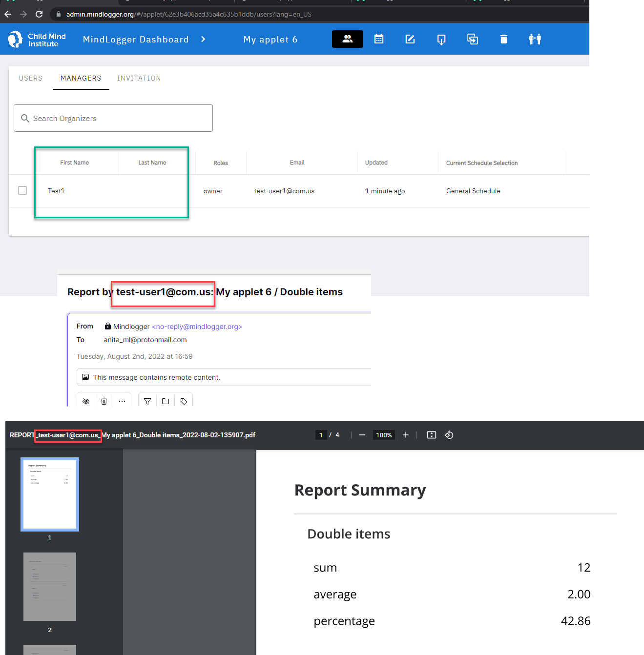Click the site lock icon in address bar
This screenshot has height=655, width=644.
point(59,14)
